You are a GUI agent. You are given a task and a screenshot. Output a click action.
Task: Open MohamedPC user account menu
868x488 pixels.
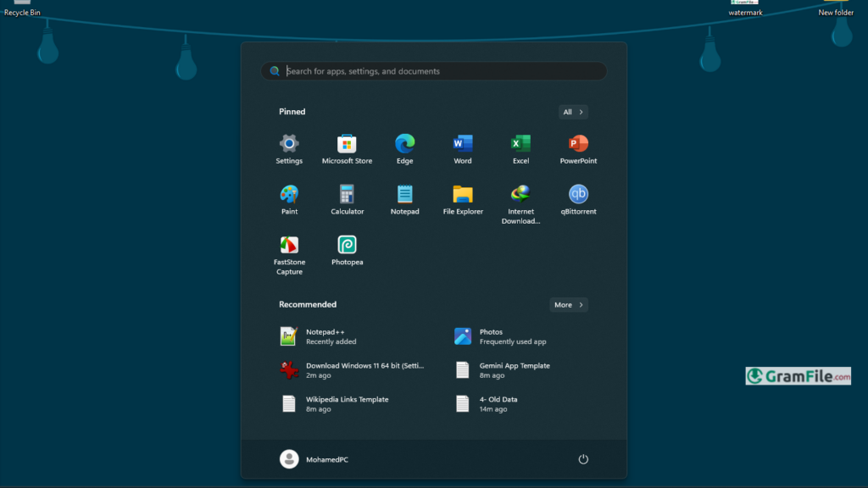pyautogui.click(x=314, y=459)
